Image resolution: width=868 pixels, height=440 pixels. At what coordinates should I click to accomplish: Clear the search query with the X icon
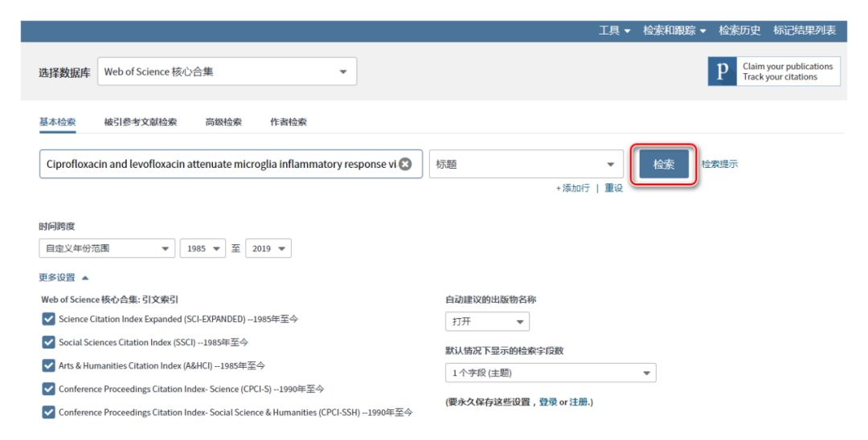coord(405,164)
